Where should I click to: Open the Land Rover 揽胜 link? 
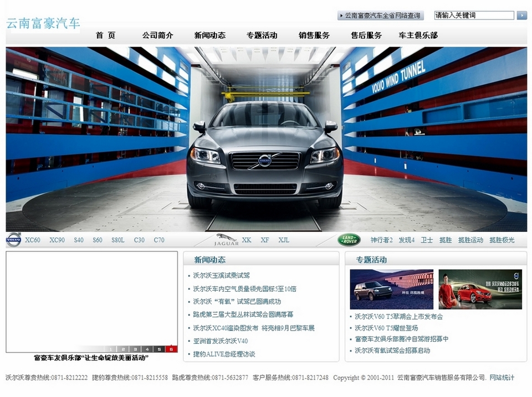coord(446,240)
